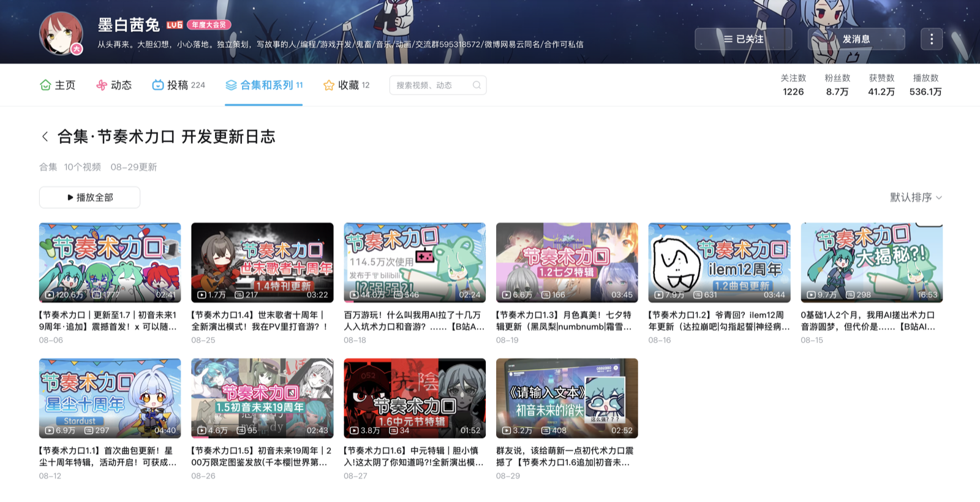Open title 【节奏术力口1.4】世末歌者十周年

(260, 321)
